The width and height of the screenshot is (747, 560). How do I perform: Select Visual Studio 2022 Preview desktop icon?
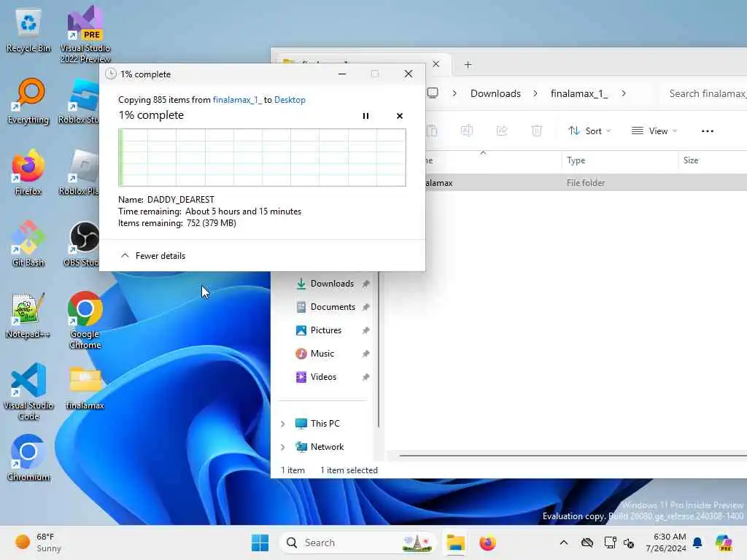(85, 34)
